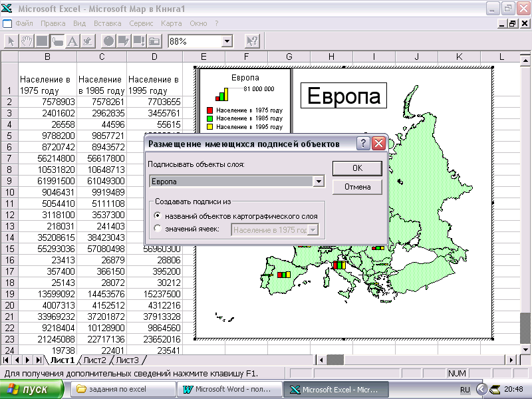Click the yellow 1995 legend swatch

click(209, 126)
